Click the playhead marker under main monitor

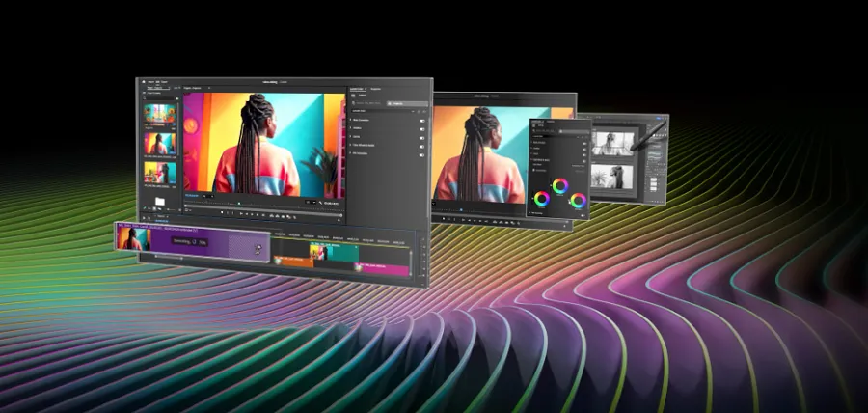[239, 204]
